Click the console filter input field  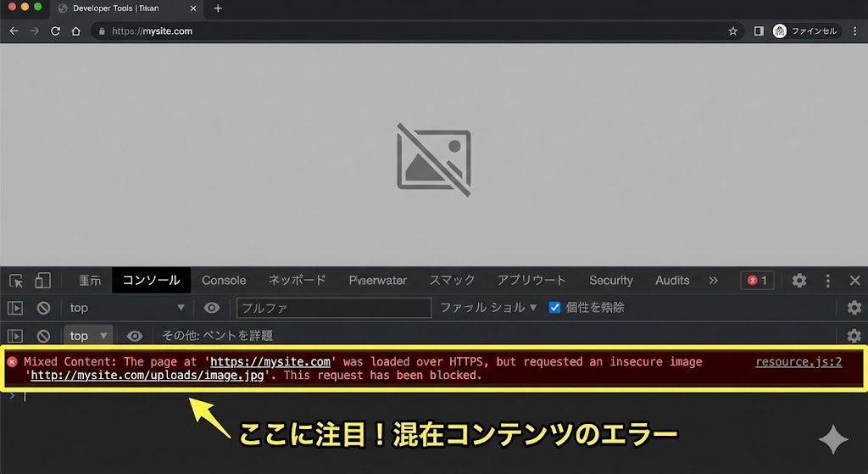pos(334,308)
